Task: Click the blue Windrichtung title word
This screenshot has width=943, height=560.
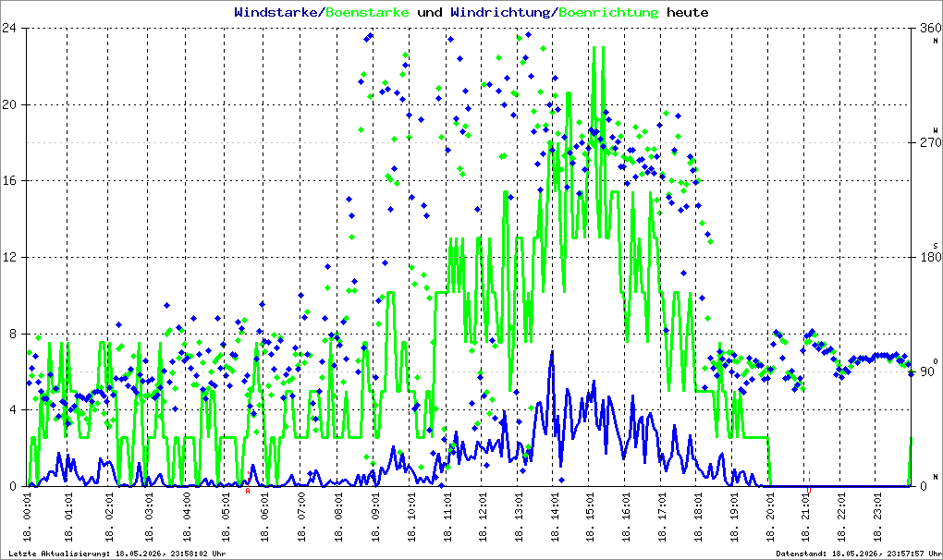Action: coord(500,13)
